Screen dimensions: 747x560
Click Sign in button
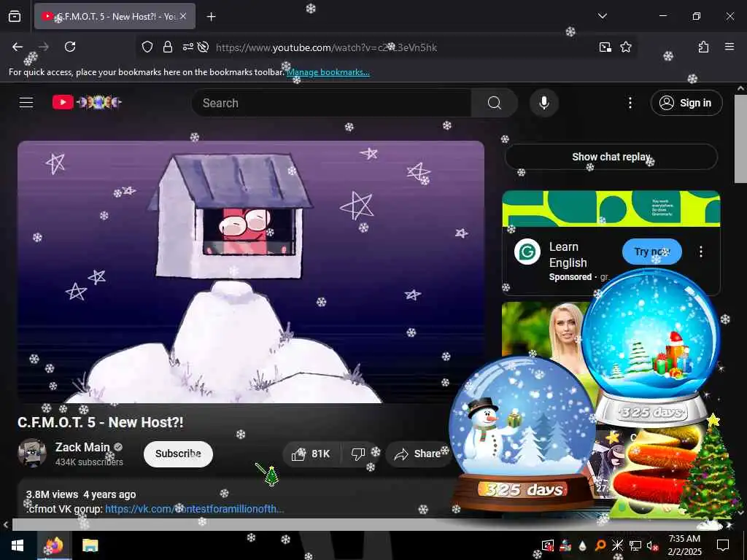click(686, 103)
